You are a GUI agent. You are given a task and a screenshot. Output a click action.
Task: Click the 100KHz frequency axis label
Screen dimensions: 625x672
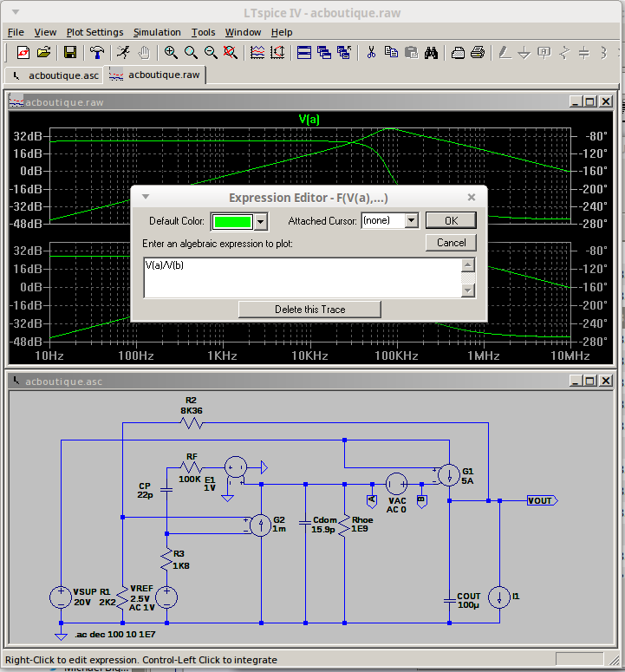[x=397, y=356]
